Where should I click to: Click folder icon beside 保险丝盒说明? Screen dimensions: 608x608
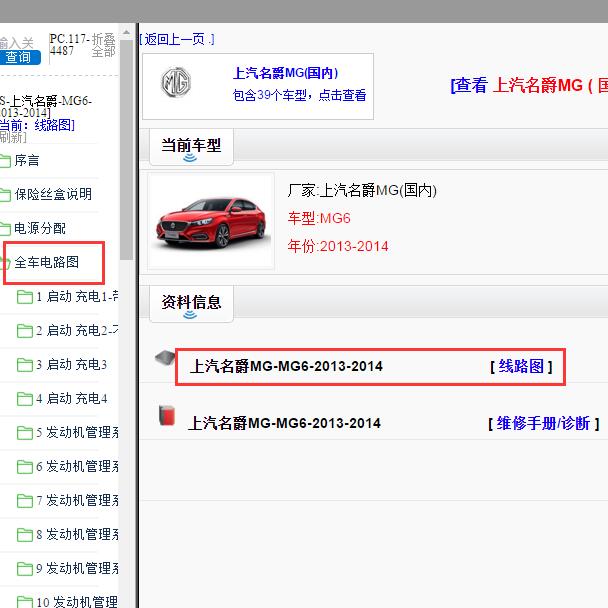(5, 195)
